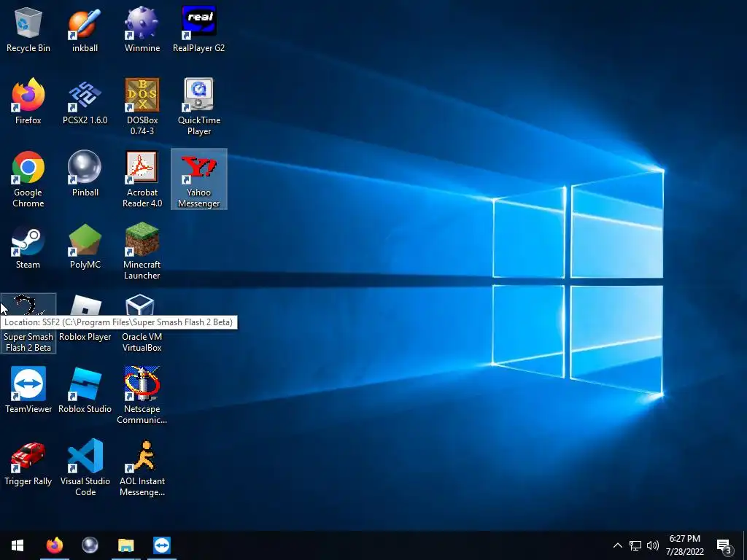Switch to Firefox in the taskbar

pyautogui.click(x=54, y=545)
